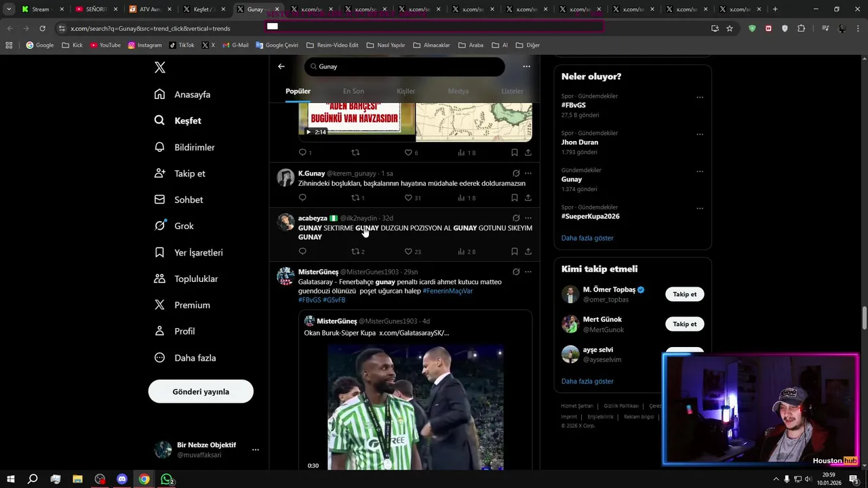This screenshot has height=488, width=868.
Task: Open Topluluklar in the sidebar
Action: [186, 279]
